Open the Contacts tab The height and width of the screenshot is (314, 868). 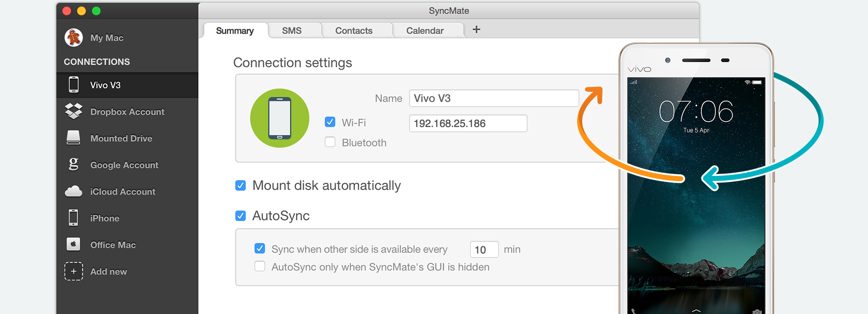pyautogui.click(x=354, y=30)
